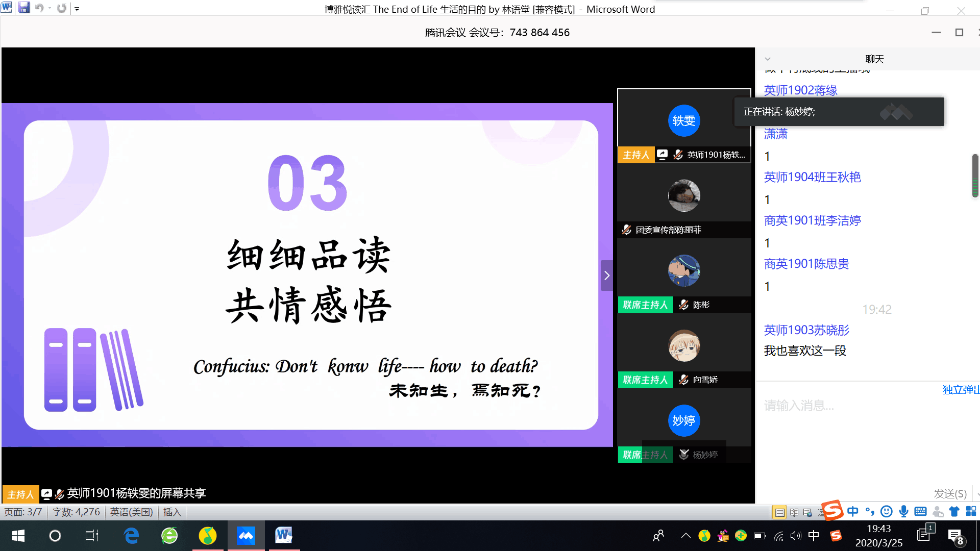
Task: Collapse the 聊天 chat panel chevron
Action: [x=768, y=59]
